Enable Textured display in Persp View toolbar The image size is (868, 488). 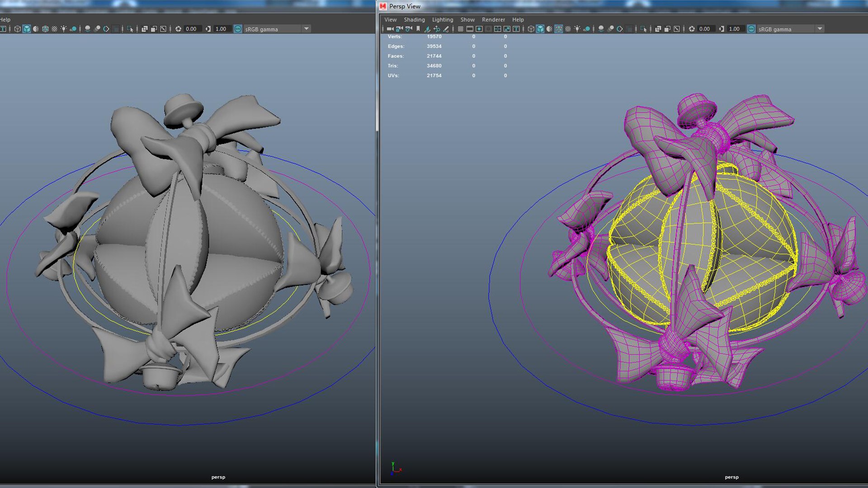568,29
